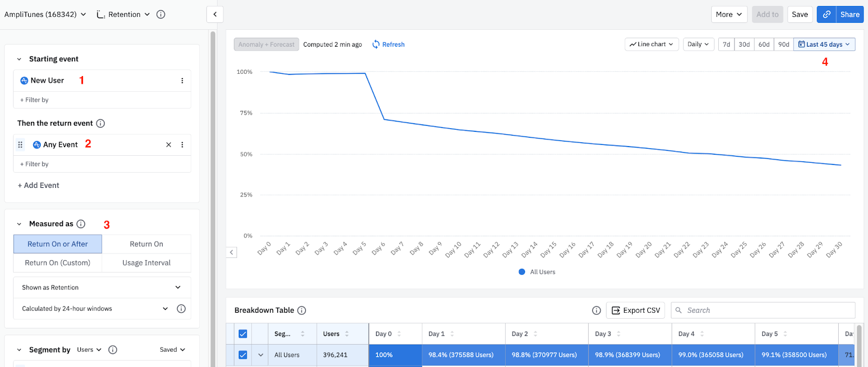This screenshot has width=868, height=367.
Task: Select the Usage Interval tab
Action: point(146,263)
